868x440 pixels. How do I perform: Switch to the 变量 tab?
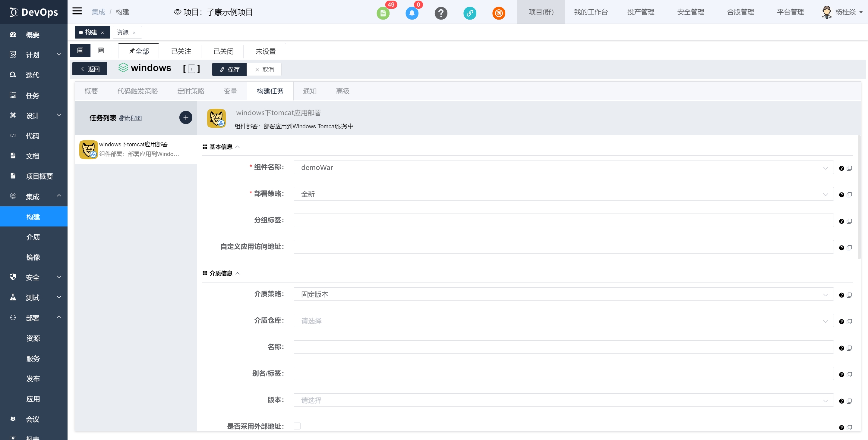tap(230, 91)
